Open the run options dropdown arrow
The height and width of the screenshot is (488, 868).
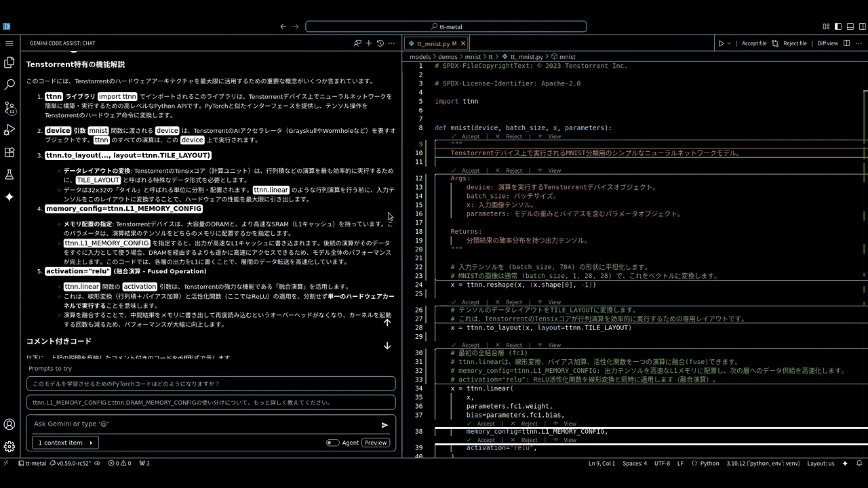(x=730, y=43)
